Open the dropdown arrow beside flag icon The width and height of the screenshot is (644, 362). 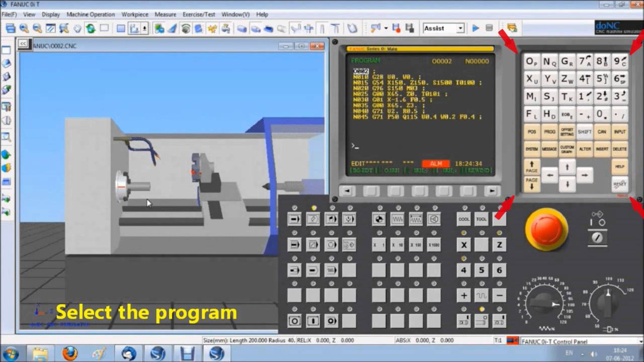tap(386, 28)
